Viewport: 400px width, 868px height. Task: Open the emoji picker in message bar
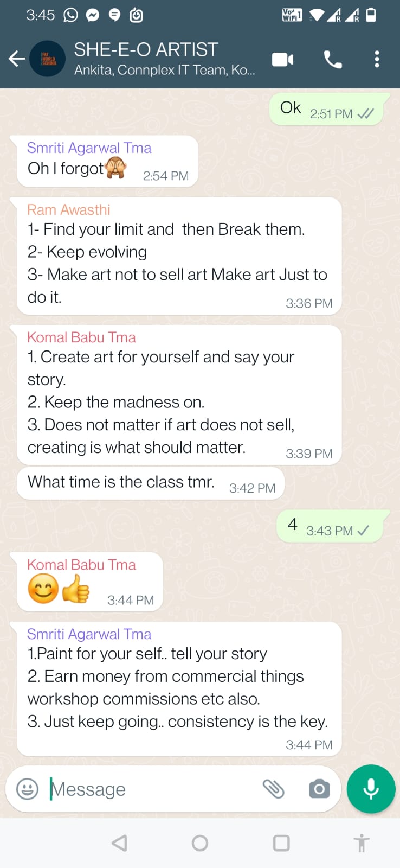pos(28,789)
